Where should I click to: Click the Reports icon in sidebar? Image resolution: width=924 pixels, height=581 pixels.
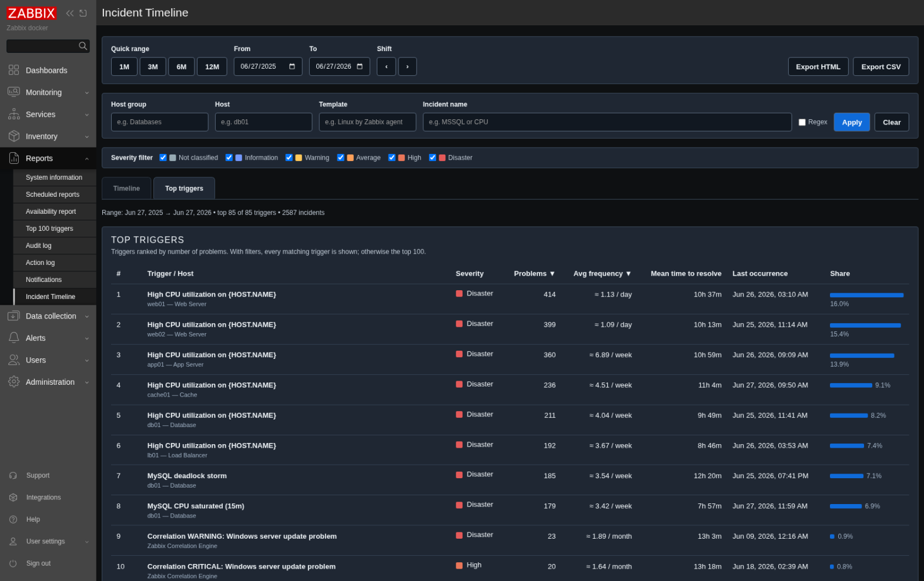point(14,158)
